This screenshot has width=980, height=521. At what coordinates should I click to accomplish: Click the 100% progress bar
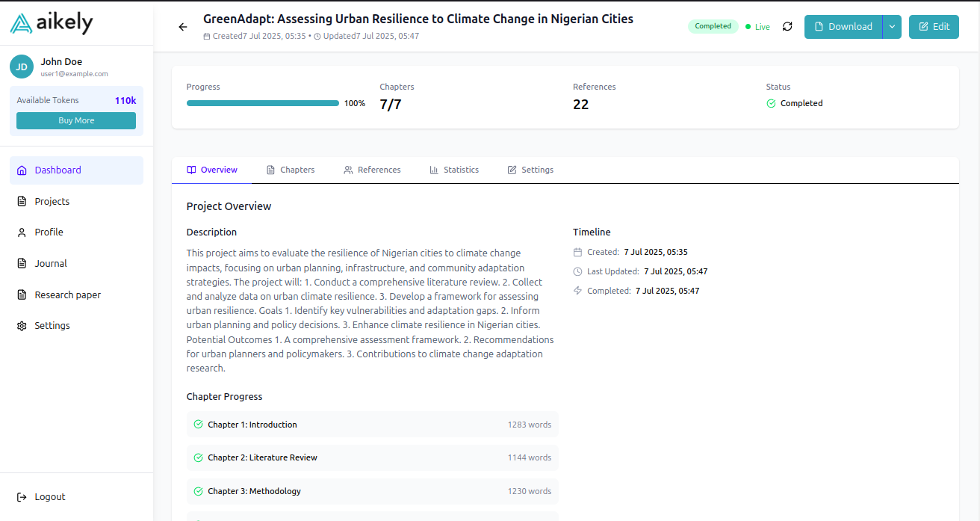click(x=263, y=103)
